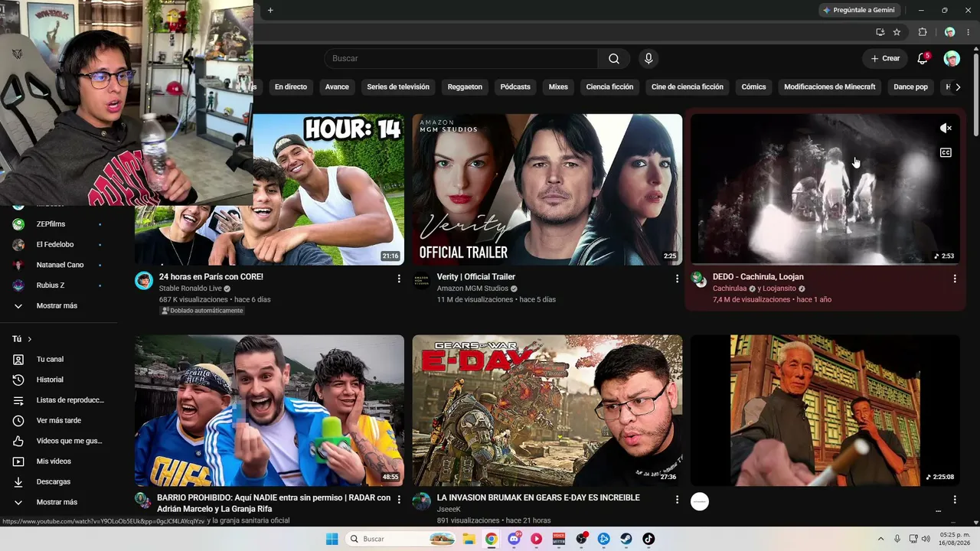The width and height of the screenshot is (980, 551).
Task: Bookmark this page with the star icon
Action: pyautogui.click(x=897, y=32)
